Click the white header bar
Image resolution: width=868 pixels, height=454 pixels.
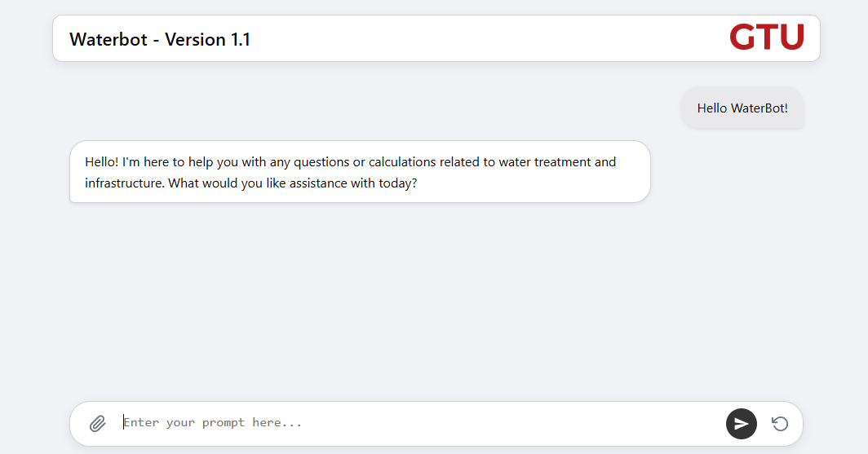click(x=489, y=38)
